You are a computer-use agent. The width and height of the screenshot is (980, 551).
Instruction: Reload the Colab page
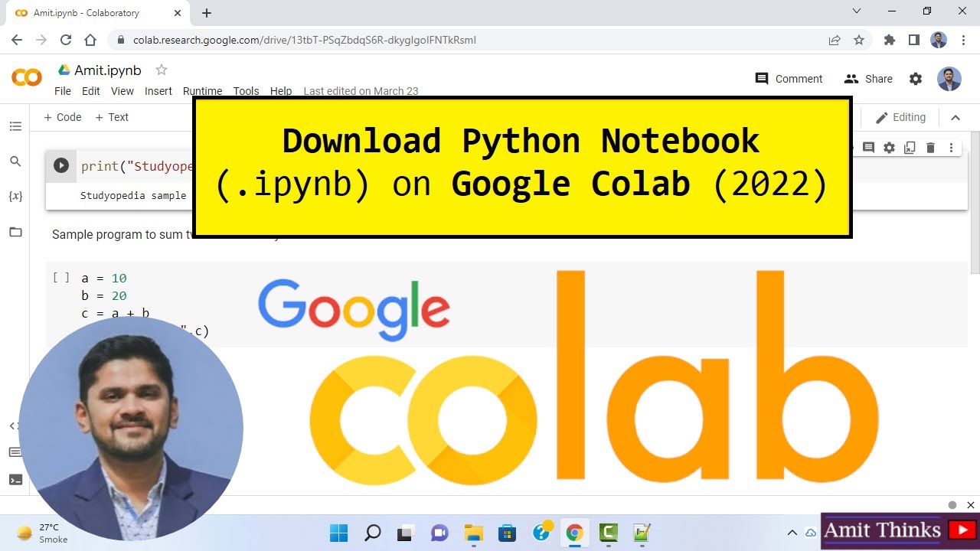66,40
